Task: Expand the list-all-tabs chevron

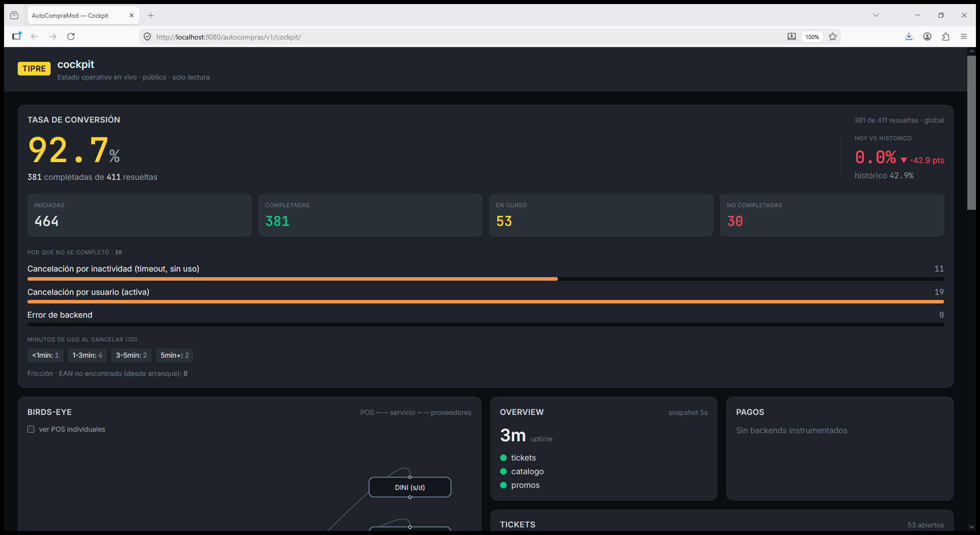Action: point(875,15)
